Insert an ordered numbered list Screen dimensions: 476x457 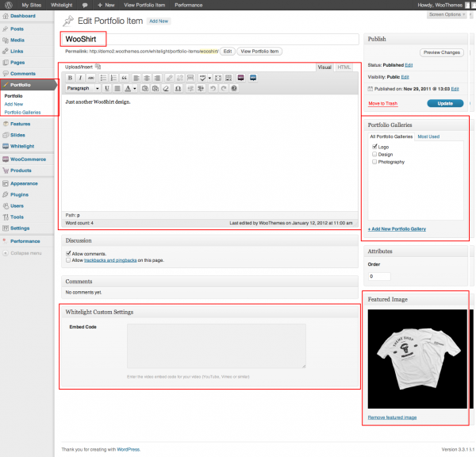[113, 78]
